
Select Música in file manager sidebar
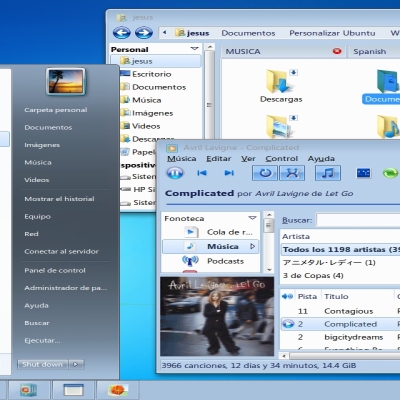[x=146, y=100]
